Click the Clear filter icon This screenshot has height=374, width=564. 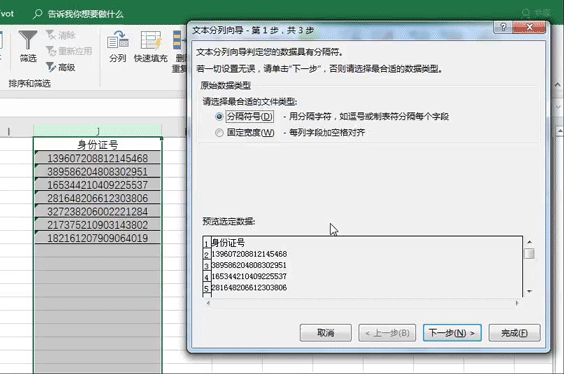(x=50, y=35)
